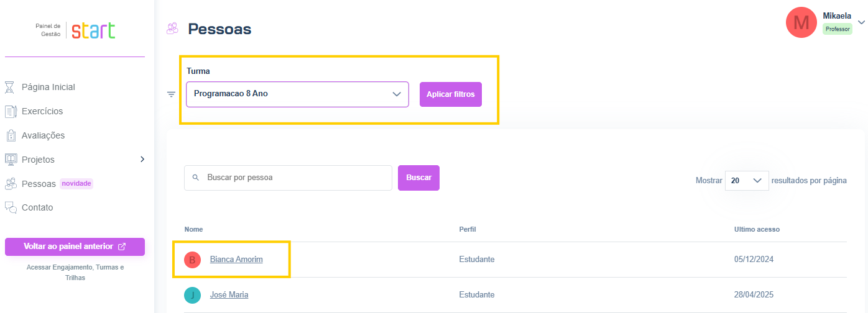The width and height of the screenshot is (868, 313).
Task: Open the user profile chevron menu
Action: coord(861,22)
